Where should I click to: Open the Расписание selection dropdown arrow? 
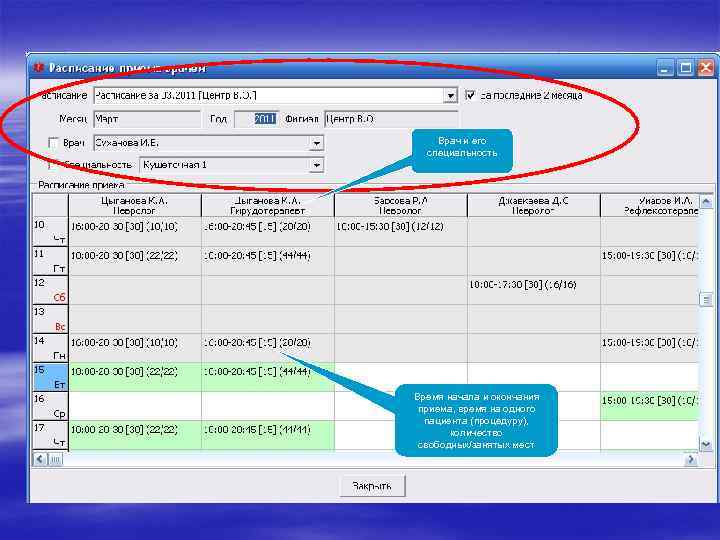pos(450,96)
